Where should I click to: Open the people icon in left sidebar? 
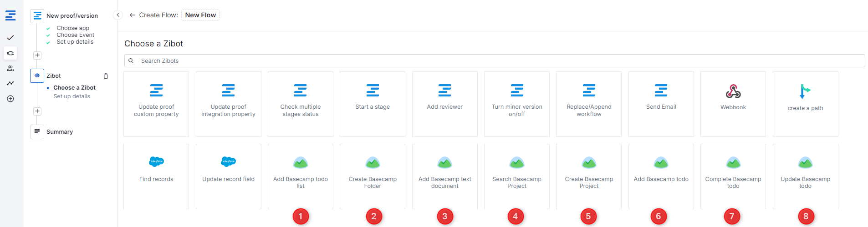click(10, 68)
